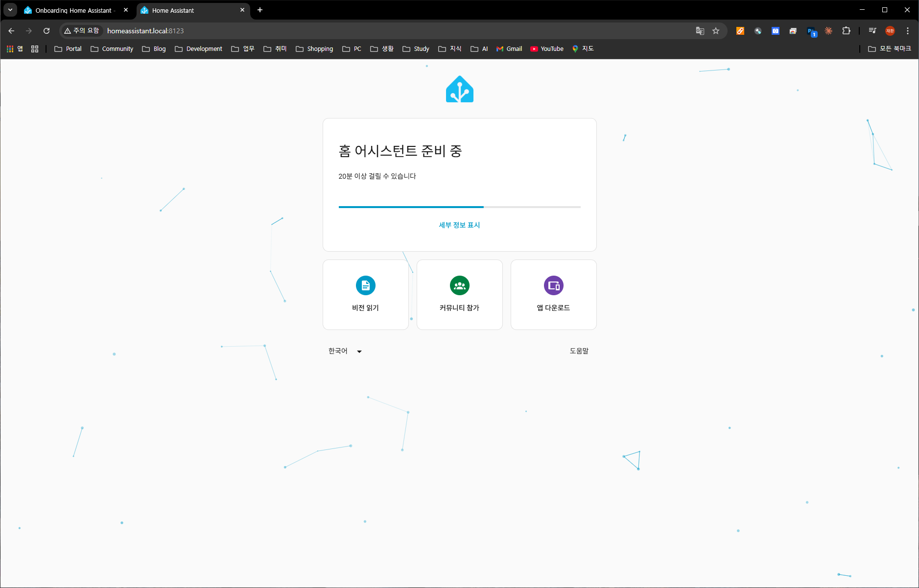Click the orange link extension icon
The height and width of the screenshot is (588, 919).
[x=740, y=31]
